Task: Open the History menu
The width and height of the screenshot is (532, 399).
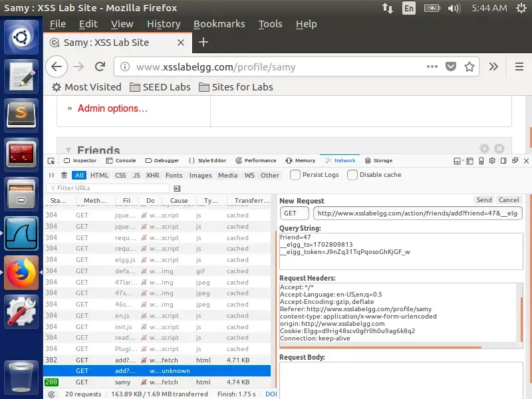Action: [x=164, y=24]
